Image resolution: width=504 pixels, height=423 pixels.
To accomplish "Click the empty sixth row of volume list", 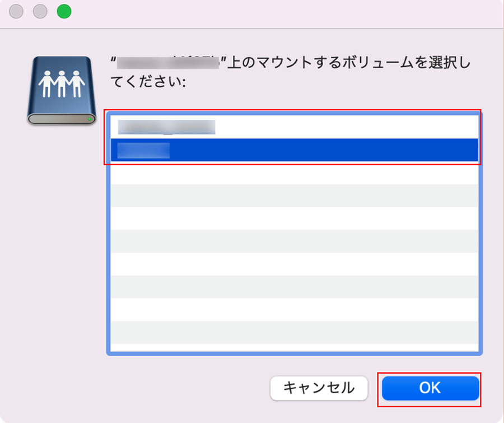I will [294, 241].
